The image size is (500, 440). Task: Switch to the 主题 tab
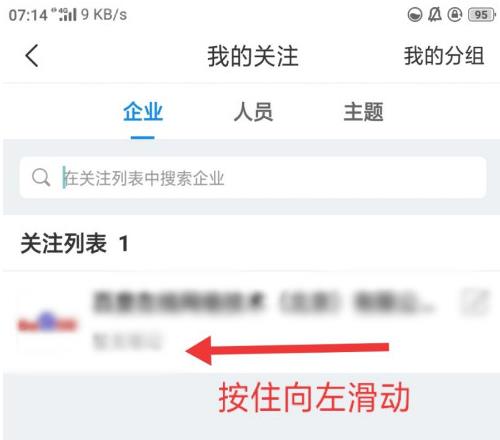[x=363, y=112]
